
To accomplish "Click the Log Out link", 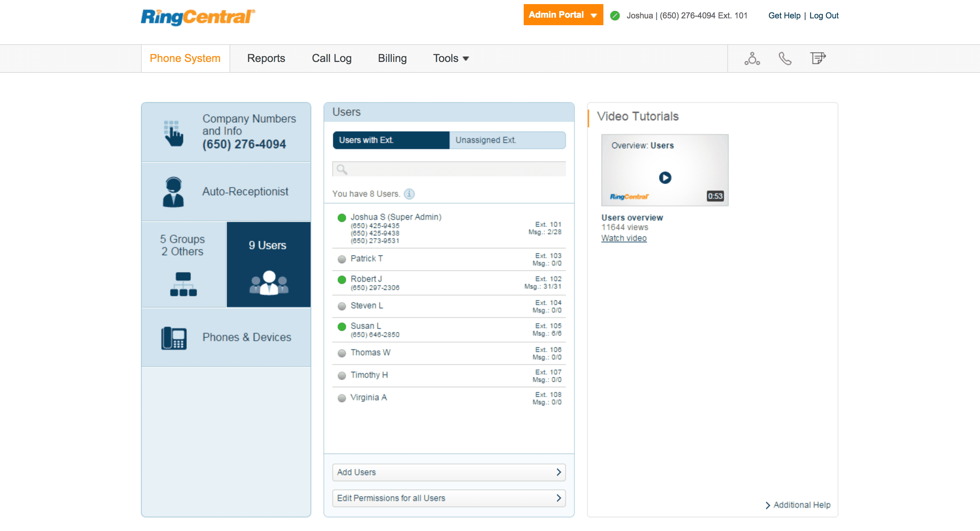I will click(824, 16).
